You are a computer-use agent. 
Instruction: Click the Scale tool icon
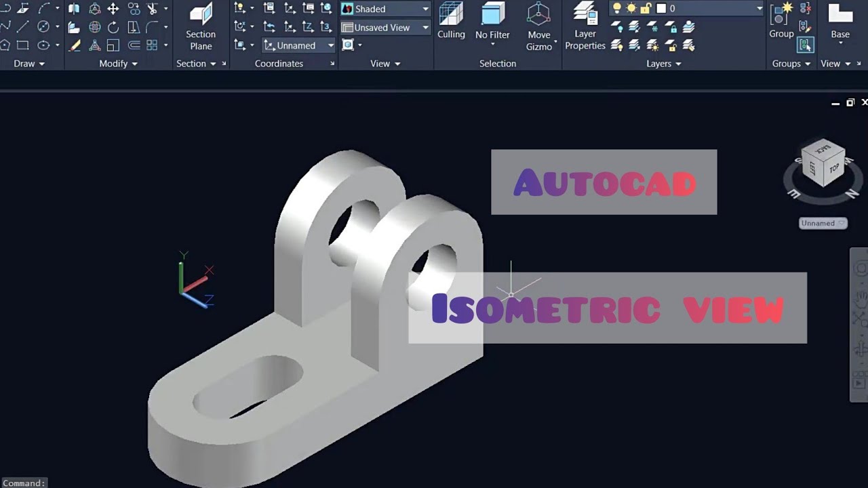point(113,45)
